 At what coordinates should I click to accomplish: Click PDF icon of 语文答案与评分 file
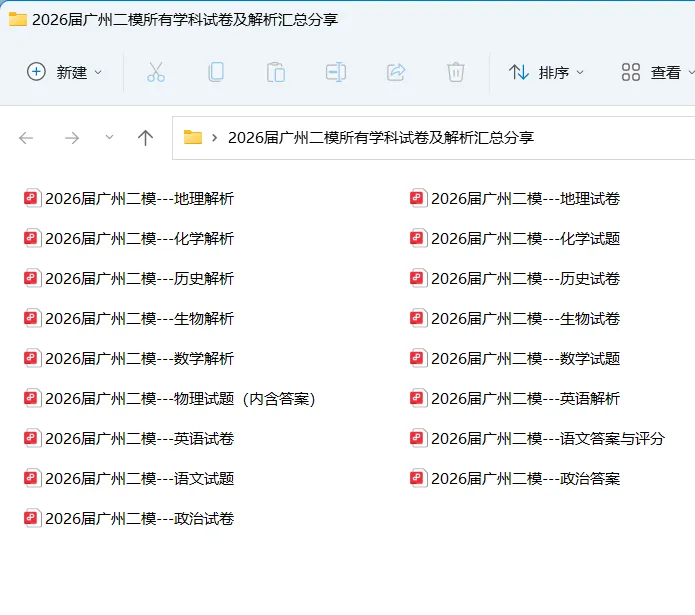pyautogui.click(x=418, y=439)
